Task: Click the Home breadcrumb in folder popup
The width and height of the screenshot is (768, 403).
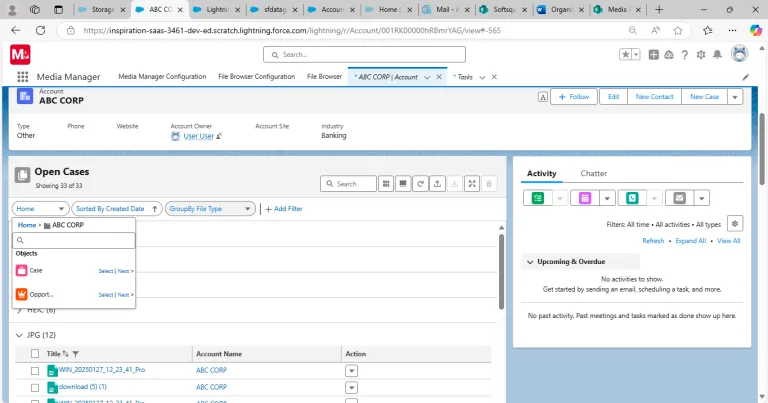Action: coord(27,225)
